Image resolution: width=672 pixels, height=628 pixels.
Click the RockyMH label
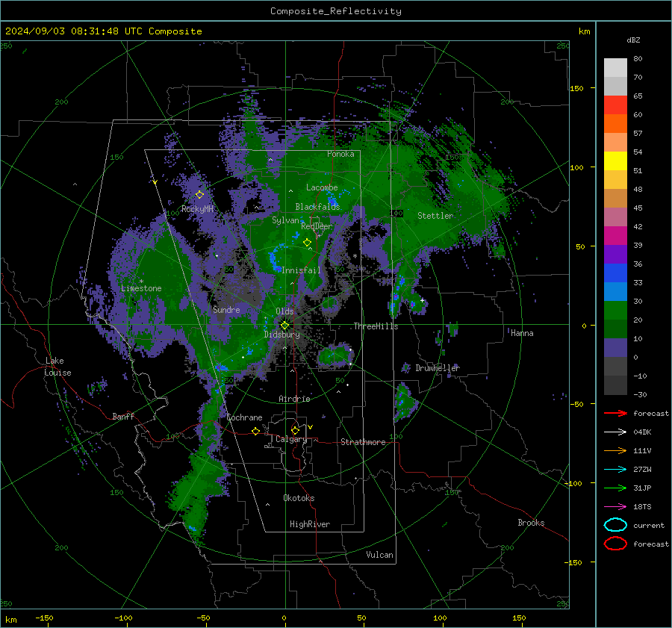197,209
